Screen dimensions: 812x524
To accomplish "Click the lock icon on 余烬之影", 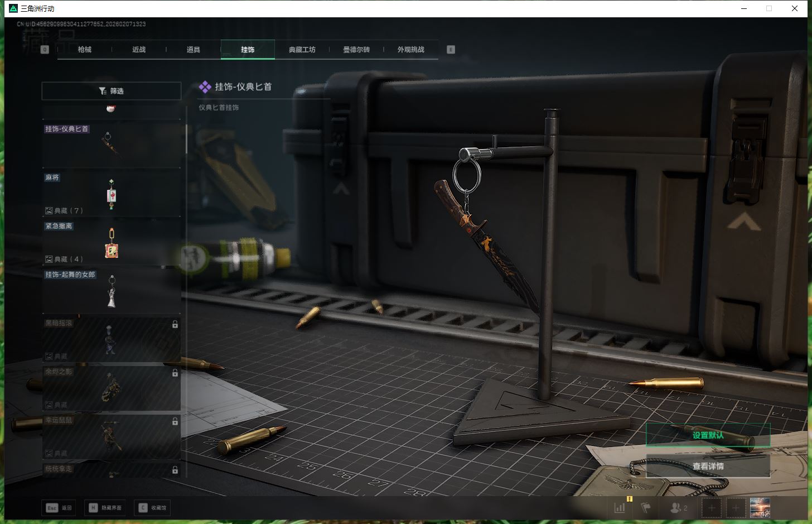I will pos(175,373).
